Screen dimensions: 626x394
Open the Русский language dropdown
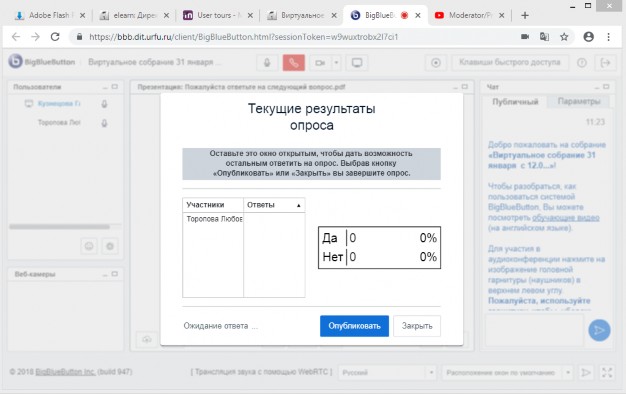click(x=387, y=372)
